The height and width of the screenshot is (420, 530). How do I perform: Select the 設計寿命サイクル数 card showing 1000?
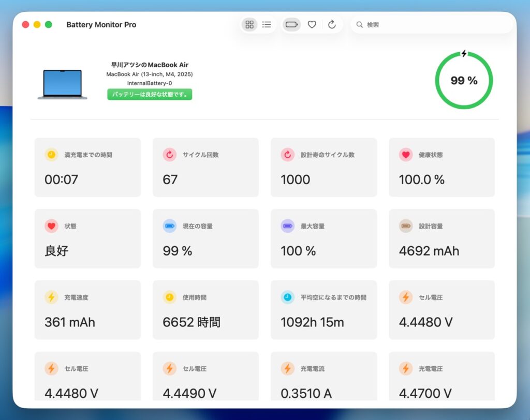(x=323, y=167)
